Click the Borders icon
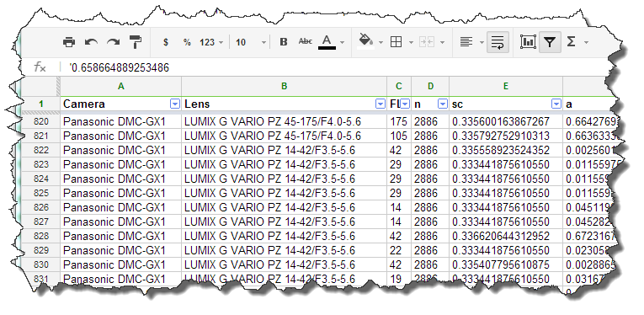This screenshot has width=644, height=315. (396, 42)
